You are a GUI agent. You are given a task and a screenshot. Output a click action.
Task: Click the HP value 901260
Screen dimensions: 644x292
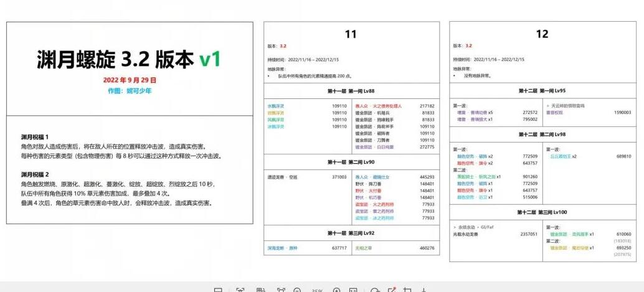pyautogui.click(x=530, y=177)
